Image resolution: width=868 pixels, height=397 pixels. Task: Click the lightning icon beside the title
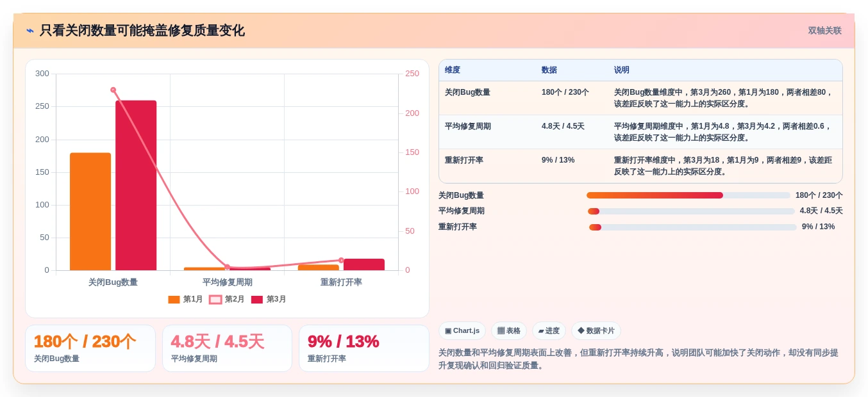pos(30,31)
